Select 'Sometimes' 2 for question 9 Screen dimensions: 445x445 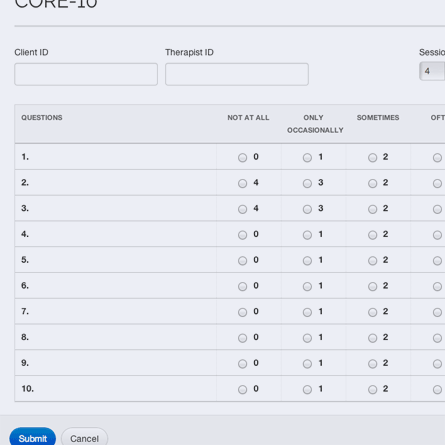point(372,364)
